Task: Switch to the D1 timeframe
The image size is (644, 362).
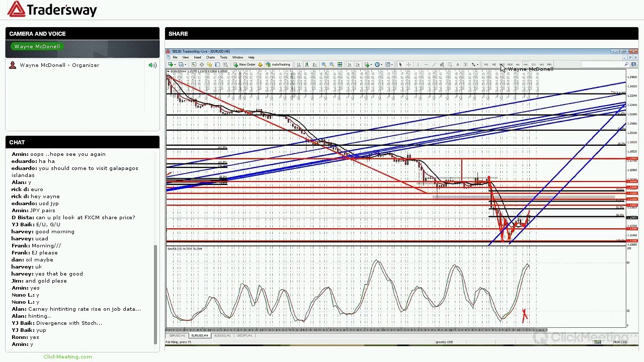Action: click(x=534, y=64)
